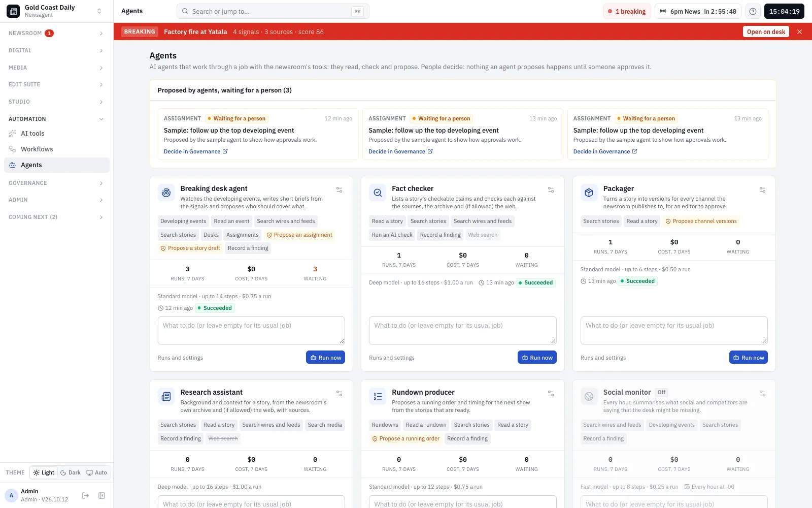Run the Breaking desk agent now
The height and width of the screenshot is (508, 812).
pyautogui.click(x=325, y=358)
